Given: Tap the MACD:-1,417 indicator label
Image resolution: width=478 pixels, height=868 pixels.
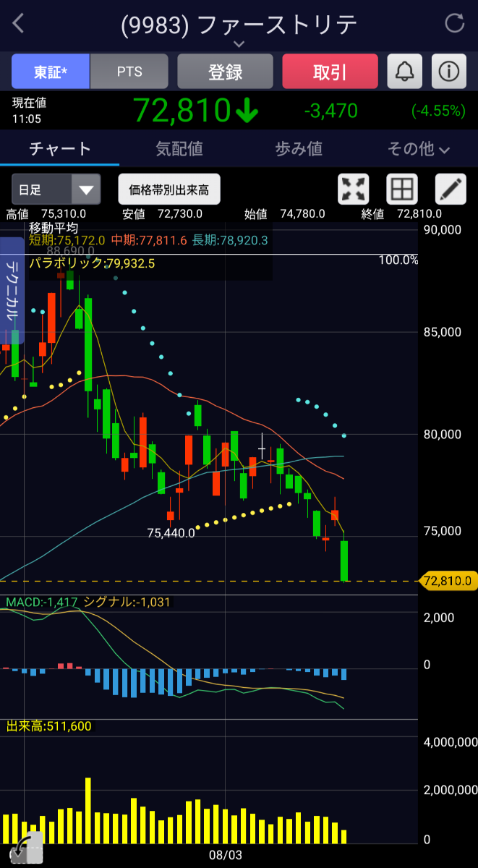Looking at the screenshot, I should coord(41,602).
